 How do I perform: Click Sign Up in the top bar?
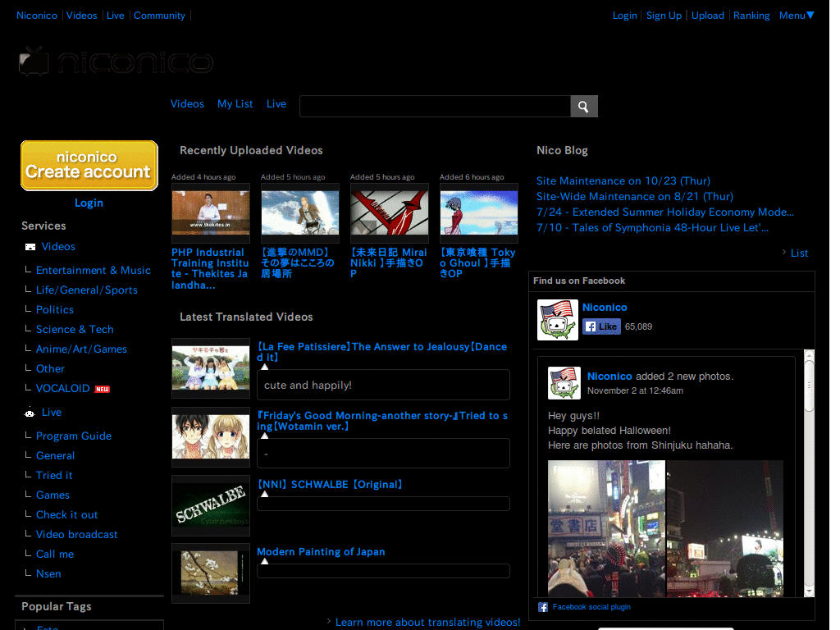click(664, 16)
